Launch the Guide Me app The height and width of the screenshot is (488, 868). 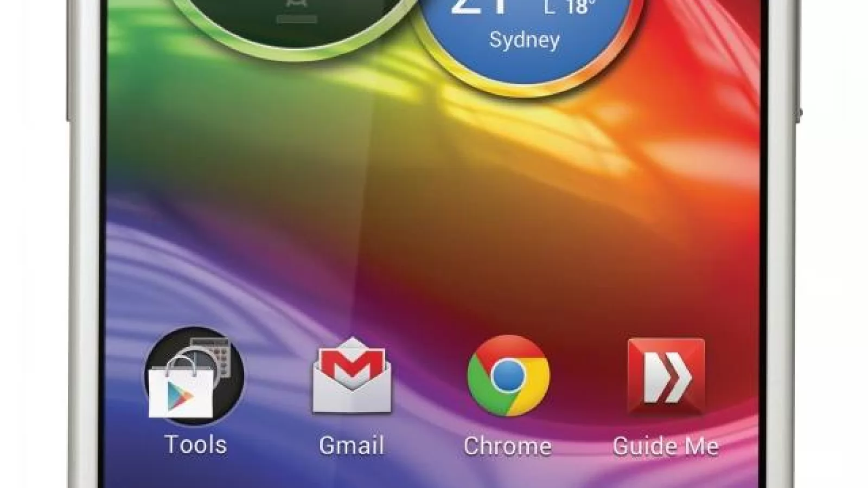pyautogui.click(x=666, y=377)
